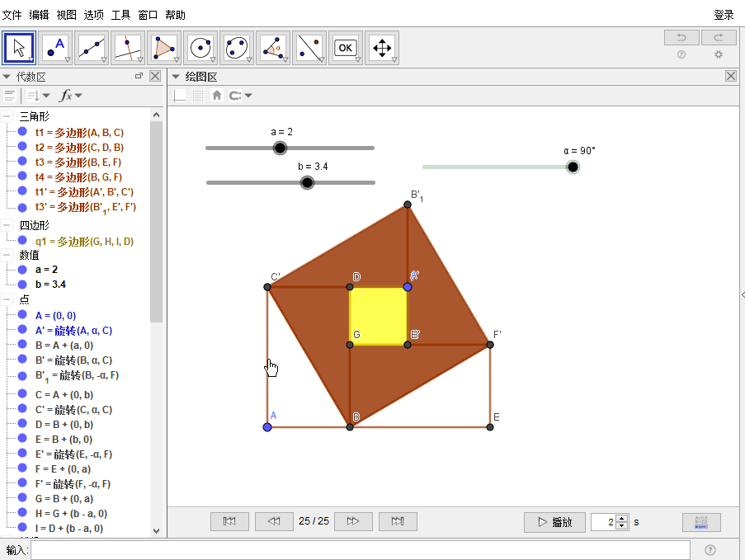745x560 pixels.
Task: Toggle visibility of polygon t1
Action: [x=22, y=132]
